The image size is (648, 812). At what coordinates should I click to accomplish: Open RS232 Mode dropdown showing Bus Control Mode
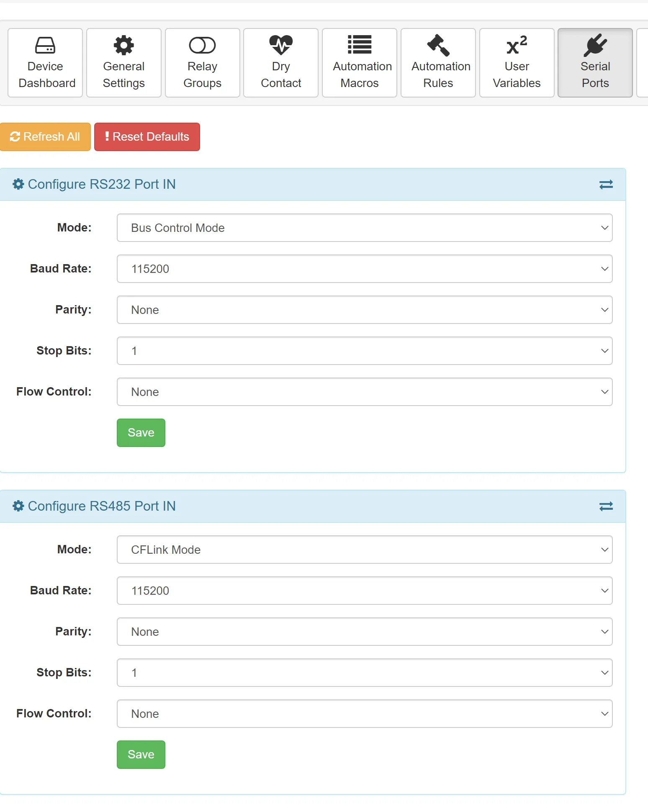tap(364, 228)
